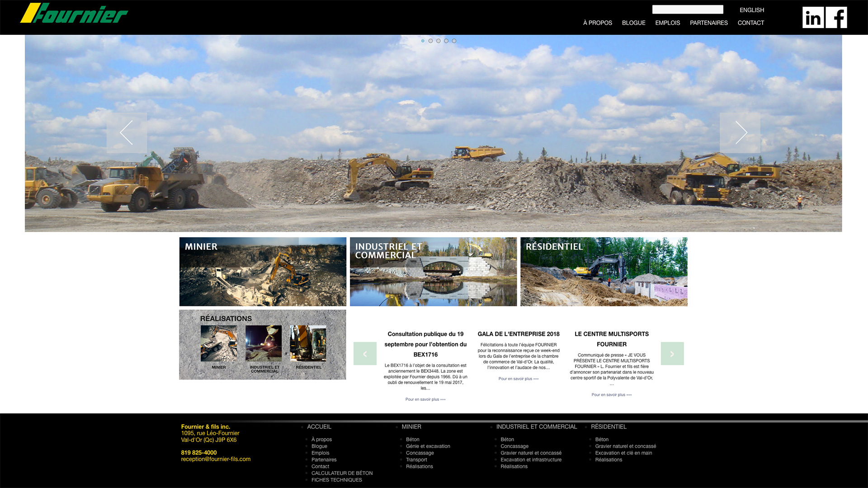Open the MINIER category tile
This screenshot has height=488, width=868.
point(263,272)
